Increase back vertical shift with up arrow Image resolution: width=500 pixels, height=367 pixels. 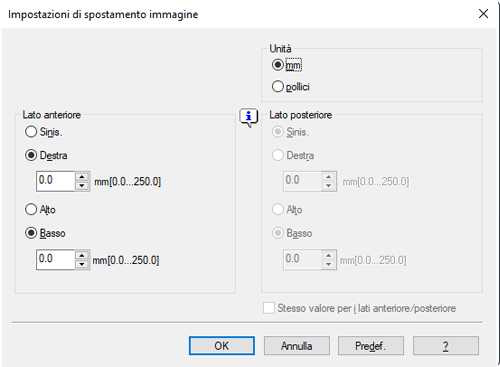click(x=329, y=255)
